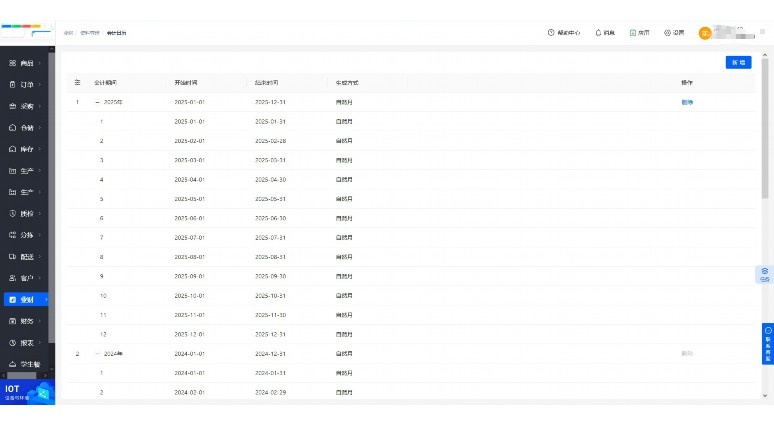
Task: Open the 学生餐 sidebar menu label
Action: click(x=30, y=364)
